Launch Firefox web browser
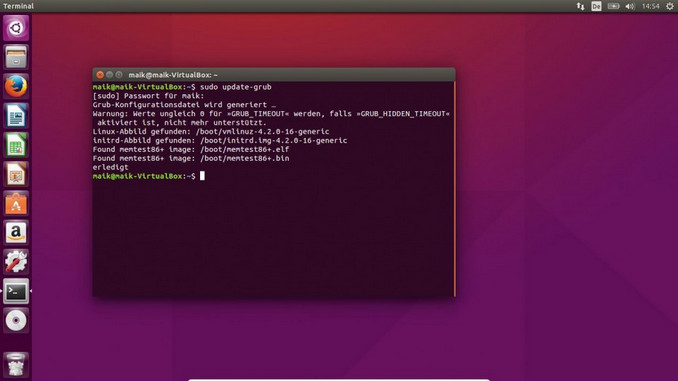This screenshot has height=381, width=678. coord(16,86)
